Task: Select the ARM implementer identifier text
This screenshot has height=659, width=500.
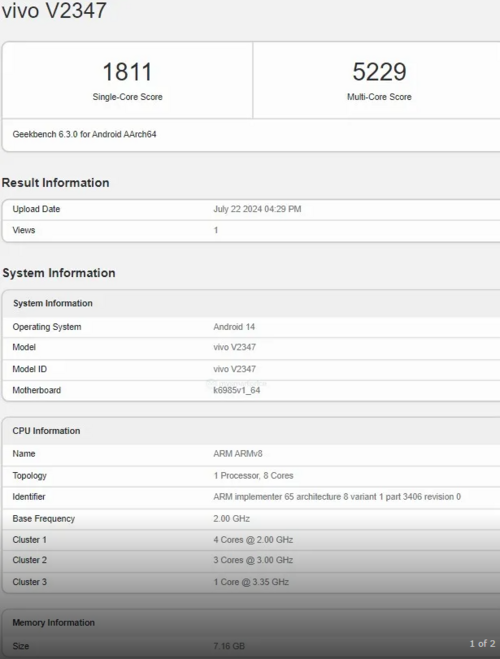Action: [337, 496]
